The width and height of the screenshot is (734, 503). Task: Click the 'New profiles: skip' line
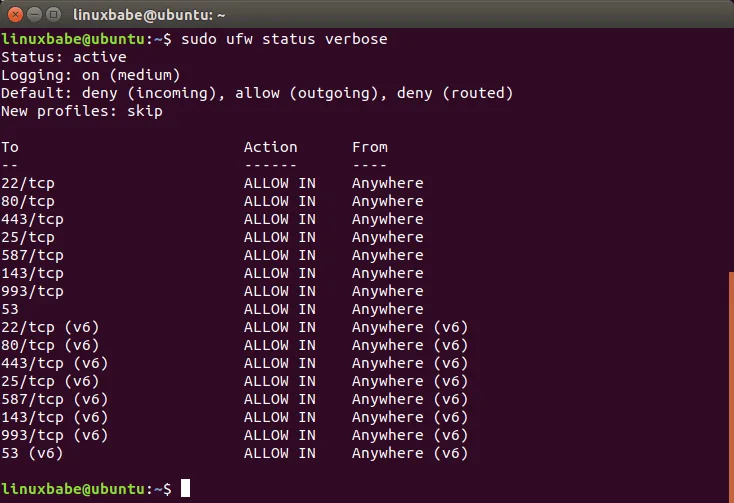coord(82,111)
